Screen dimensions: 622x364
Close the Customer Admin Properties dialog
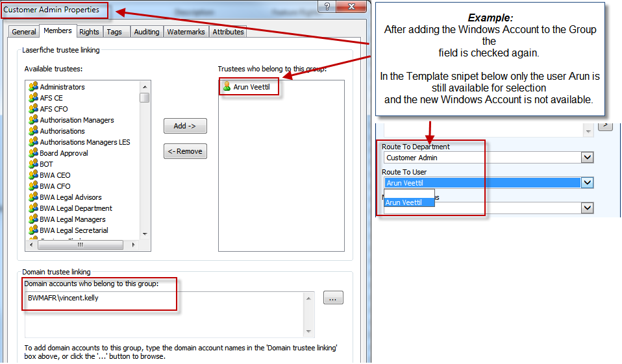pos(351,6)
